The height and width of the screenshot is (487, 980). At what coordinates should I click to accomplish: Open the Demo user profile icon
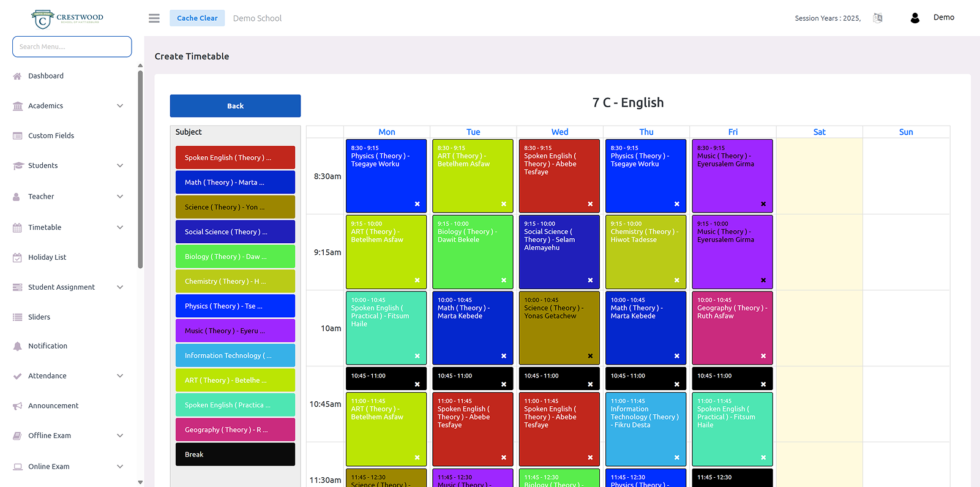915,18
